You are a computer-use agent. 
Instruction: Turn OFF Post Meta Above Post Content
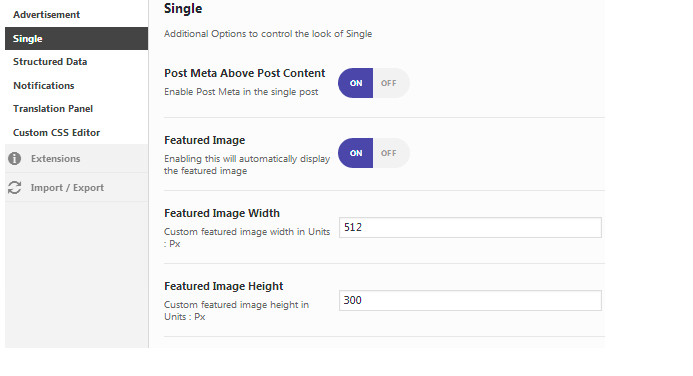[391, 83]
